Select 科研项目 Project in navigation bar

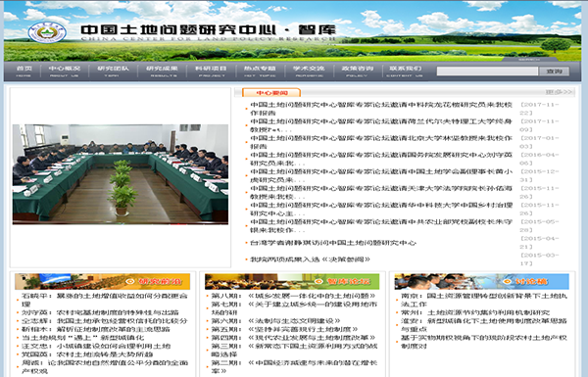pos(211,71)
